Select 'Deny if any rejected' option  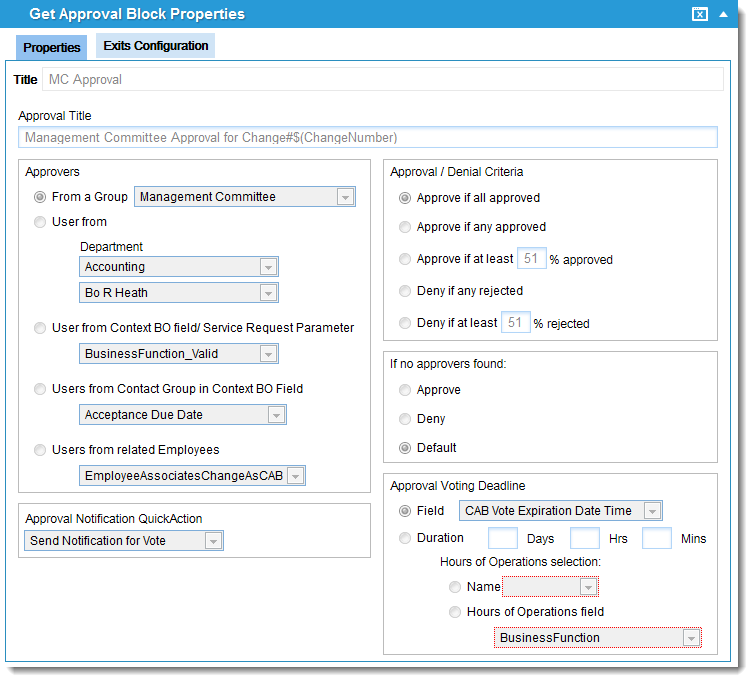[405, 291]
